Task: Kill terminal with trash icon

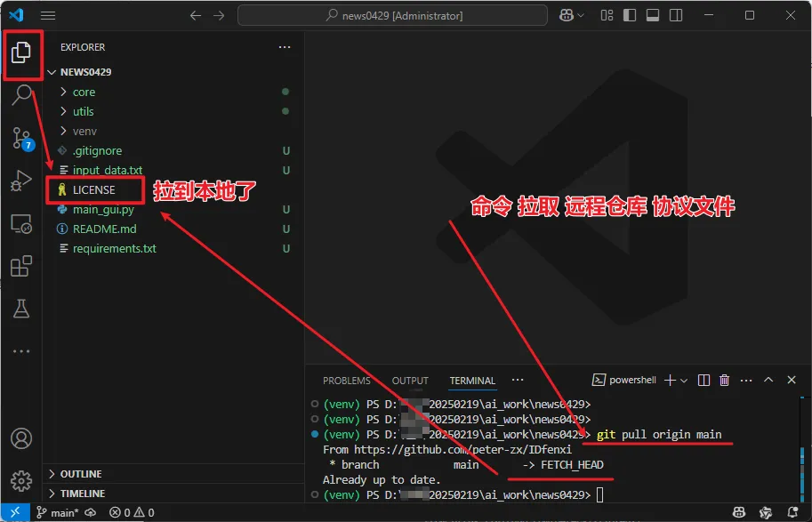Action: (724, 381)
